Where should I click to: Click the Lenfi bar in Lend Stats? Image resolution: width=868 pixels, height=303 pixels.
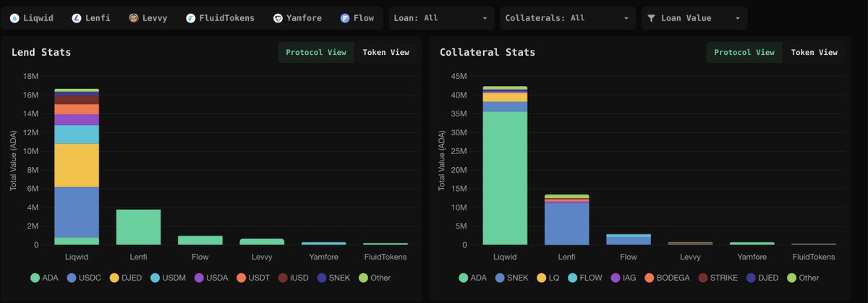pyautogui.click(x=138, y=227)
